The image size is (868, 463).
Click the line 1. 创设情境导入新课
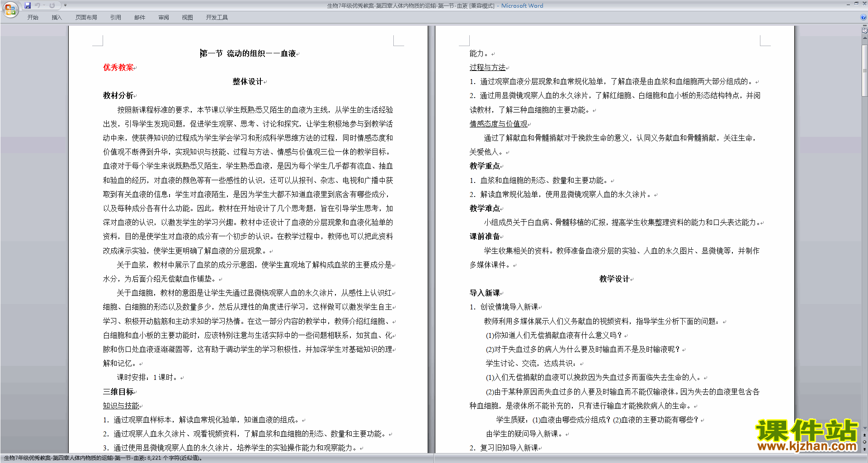[x=504, y=307]
